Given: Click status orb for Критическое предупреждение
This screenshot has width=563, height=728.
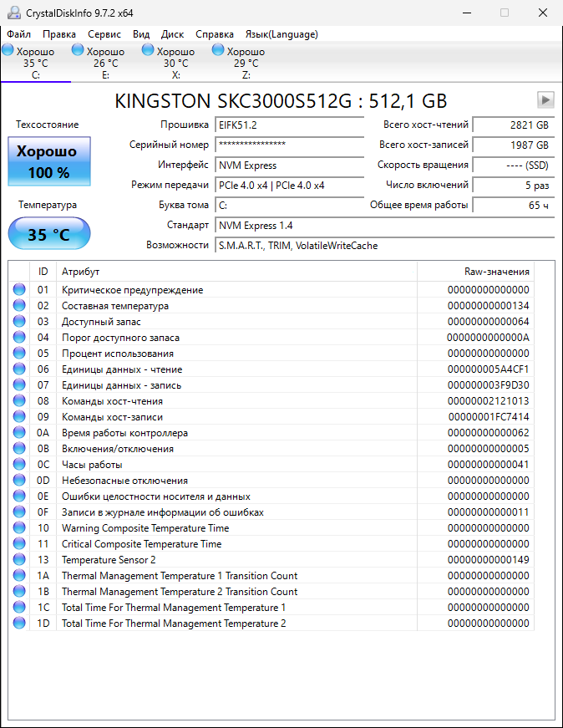Looking at the screenshot, I should click(19, 290).
